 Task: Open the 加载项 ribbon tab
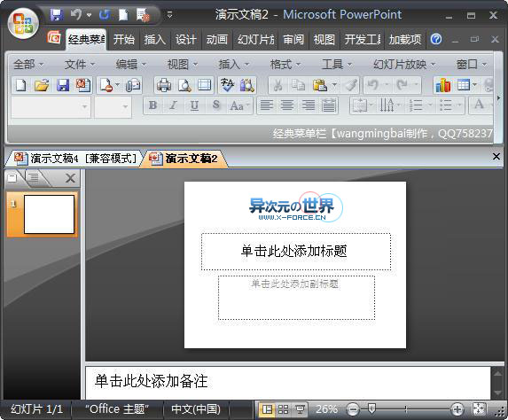coord(405,40)
